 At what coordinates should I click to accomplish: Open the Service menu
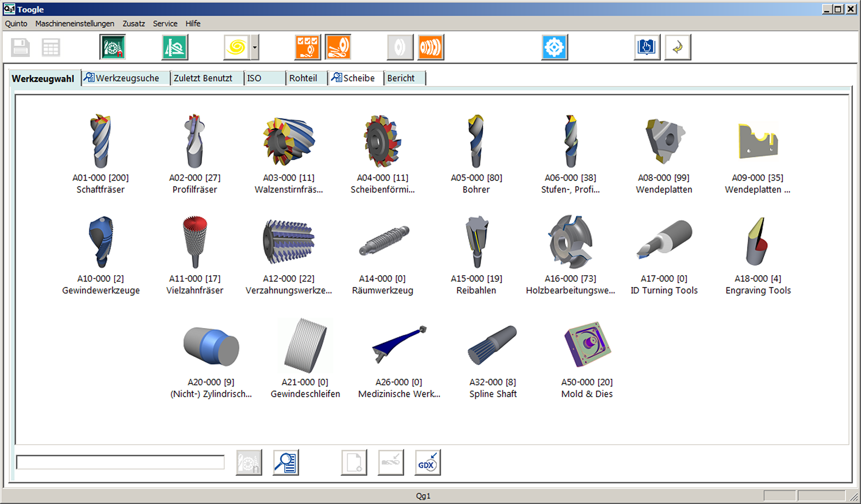coord(165,24)
